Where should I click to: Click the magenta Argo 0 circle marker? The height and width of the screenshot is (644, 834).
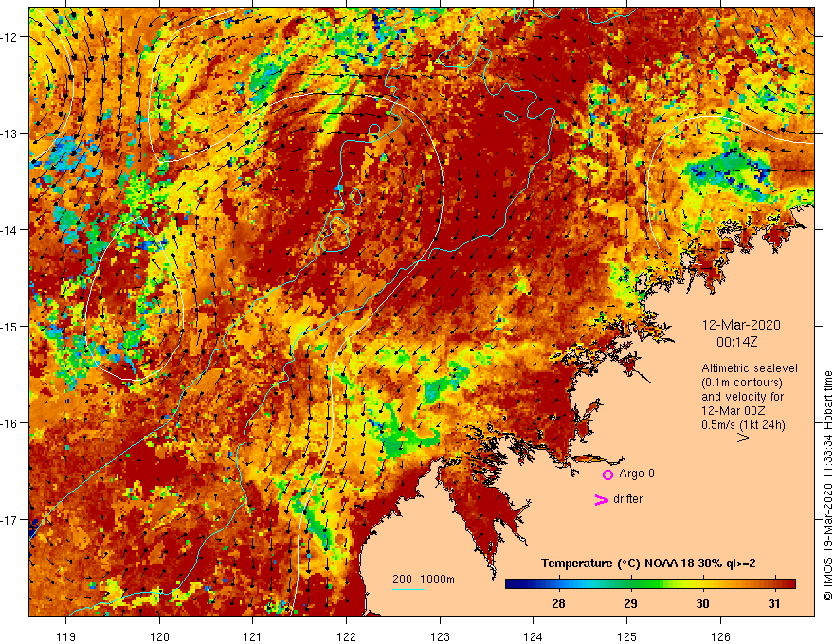point(607,474)
